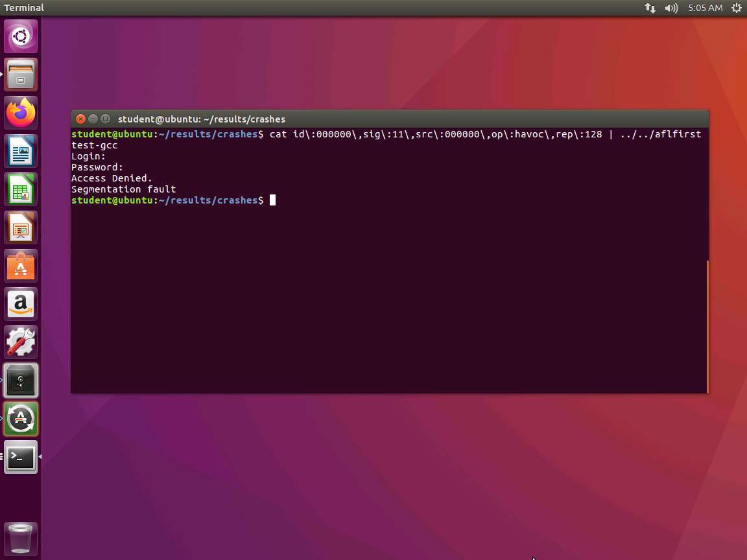Click the 5:05 AM clock indicator
This screenshot has width=747, height=560.
point(705,8)
